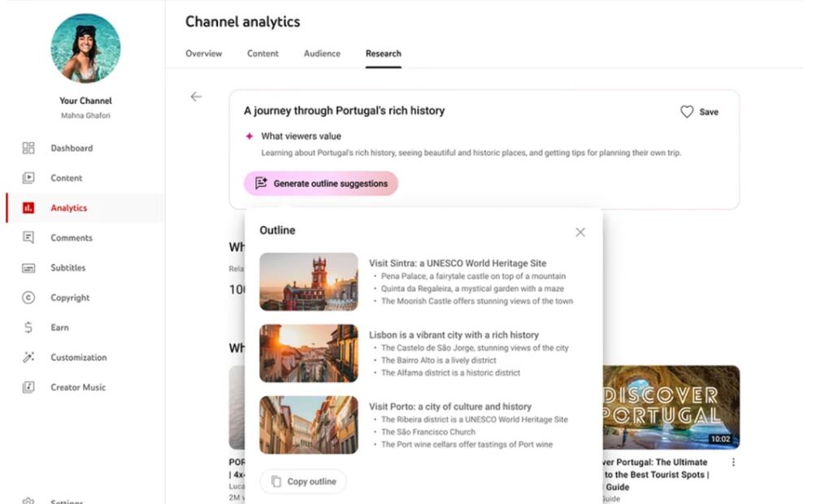Screen dimensions: 817x504
Task: Click the Copy outline button
Action: tap(303, 481)
